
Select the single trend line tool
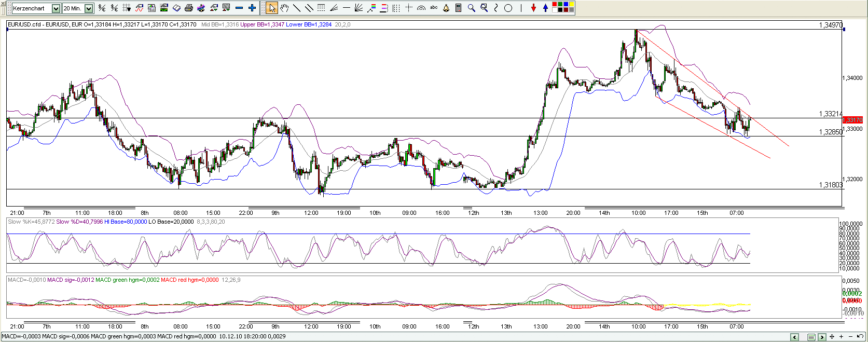click(297, 8)
